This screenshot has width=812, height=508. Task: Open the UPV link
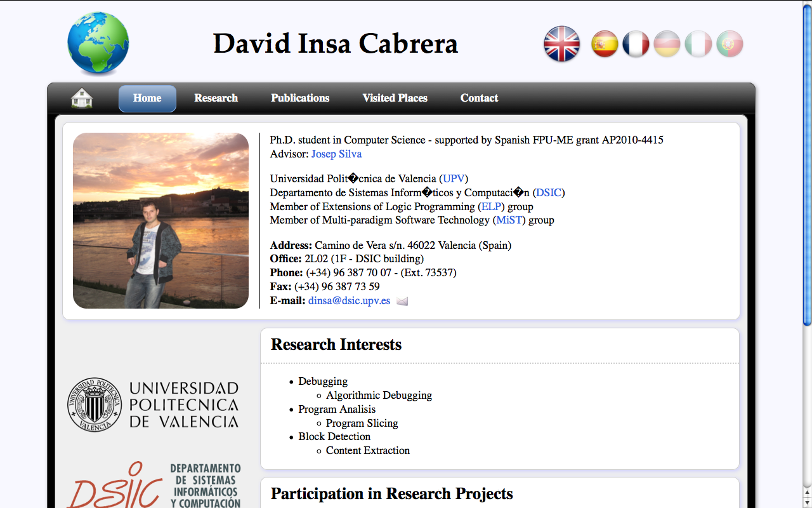coord(454,179)
